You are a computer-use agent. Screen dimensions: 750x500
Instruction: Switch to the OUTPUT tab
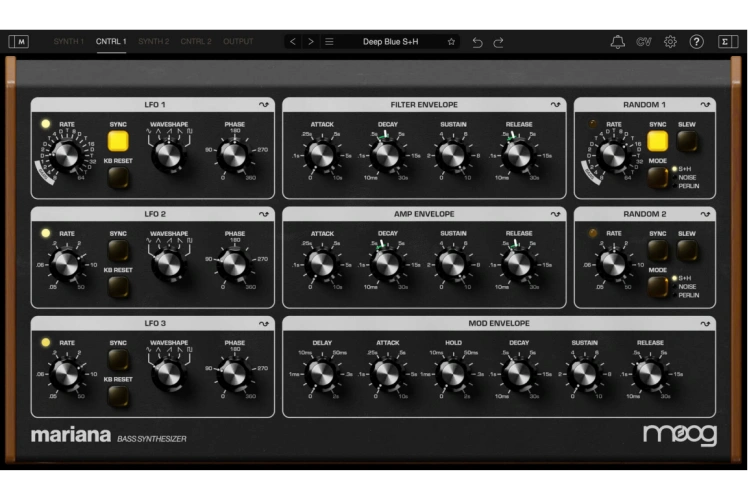[x=238, y=42]
